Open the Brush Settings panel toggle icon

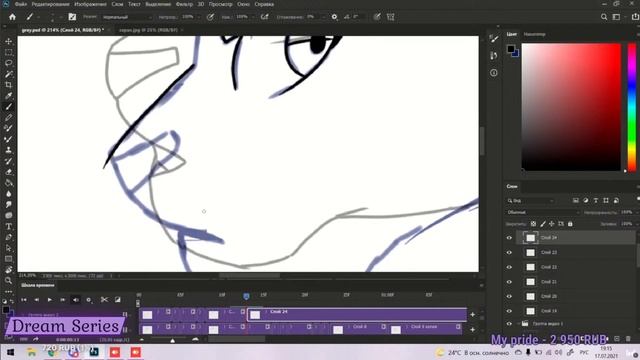click(72, 17)
